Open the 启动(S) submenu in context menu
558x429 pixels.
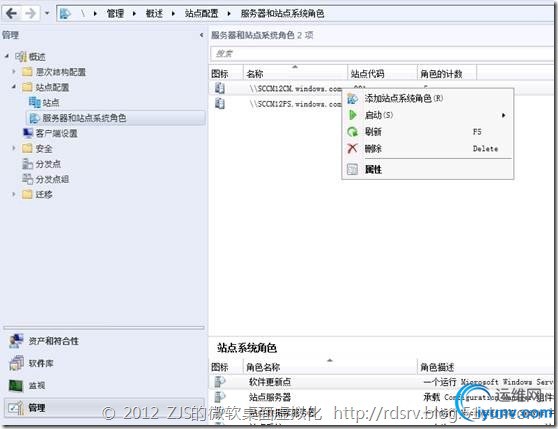tap(428, 115)
